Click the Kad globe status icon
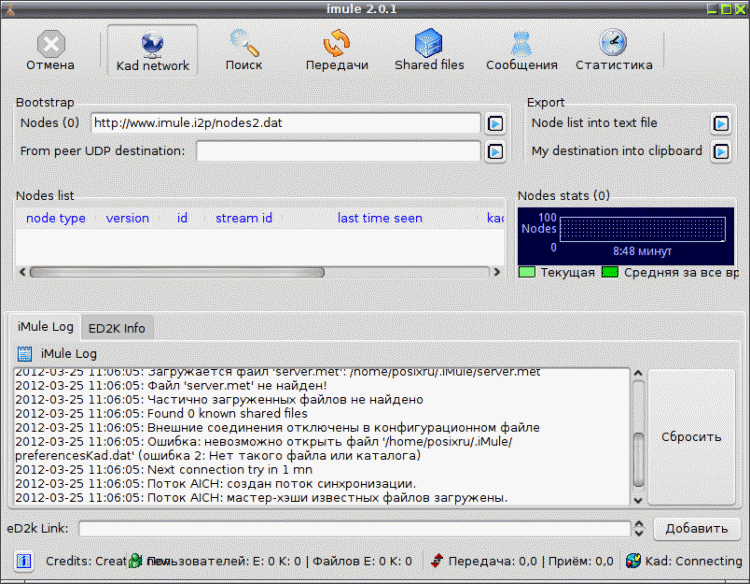750x584 pixels. click(633, 561)
